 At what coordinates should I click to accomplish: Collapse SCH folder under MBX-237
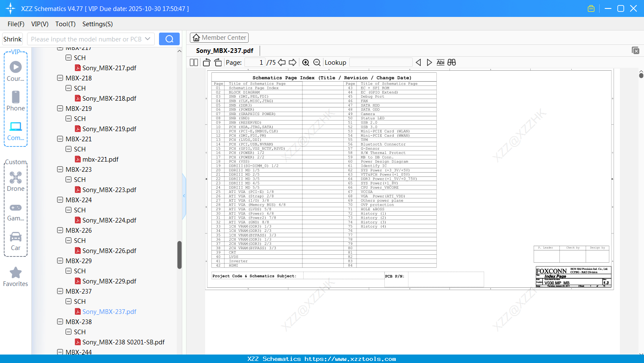point(69,302)
